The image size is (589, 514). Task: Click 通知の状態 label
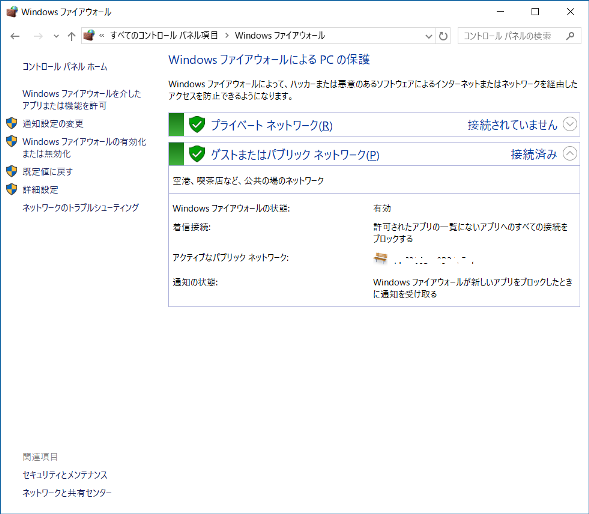tap(195, 282)
